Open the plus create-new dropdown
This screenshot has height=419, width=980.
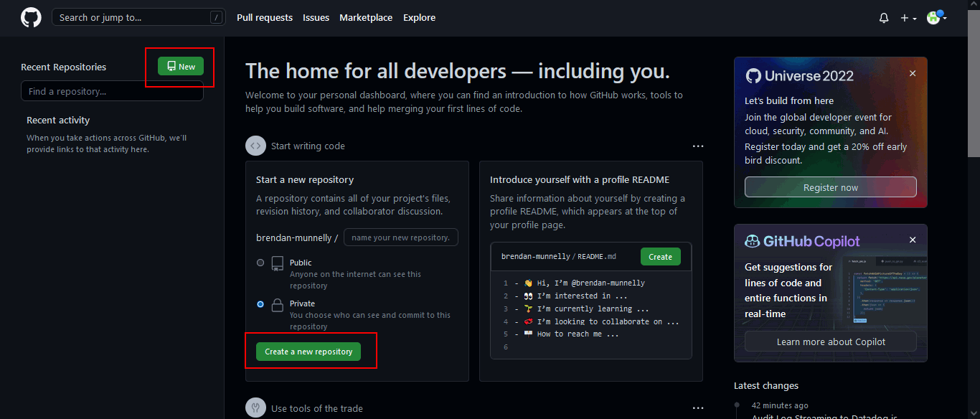coord(908,18)
